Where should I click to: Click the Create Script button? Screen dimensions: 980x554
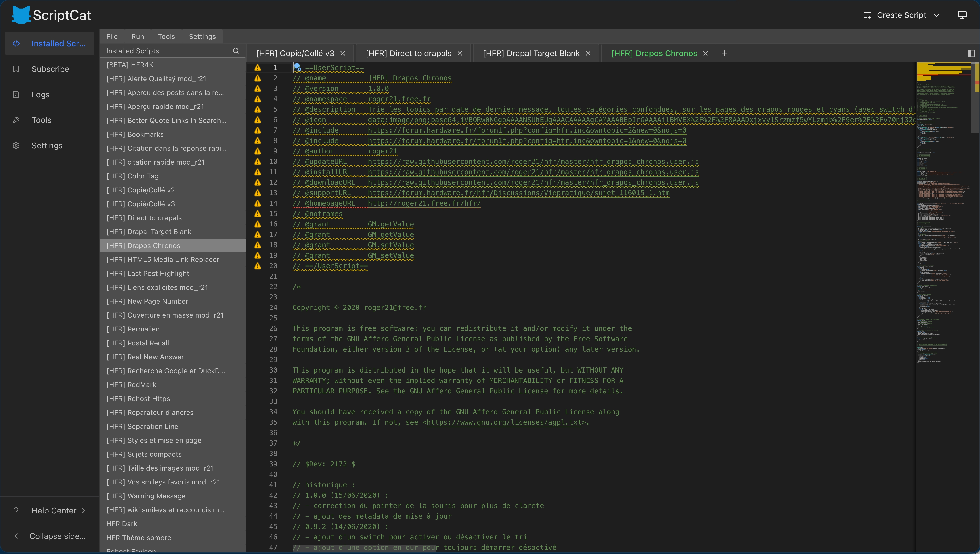[x=901, y=15]
